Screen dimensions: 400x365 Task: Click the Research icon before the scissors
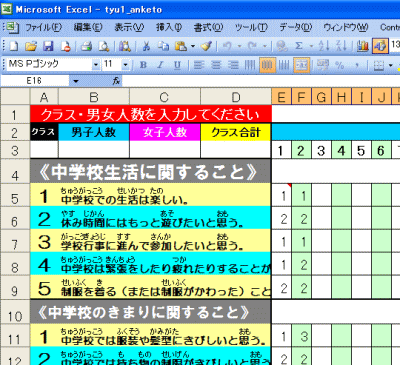pos(125,46)
